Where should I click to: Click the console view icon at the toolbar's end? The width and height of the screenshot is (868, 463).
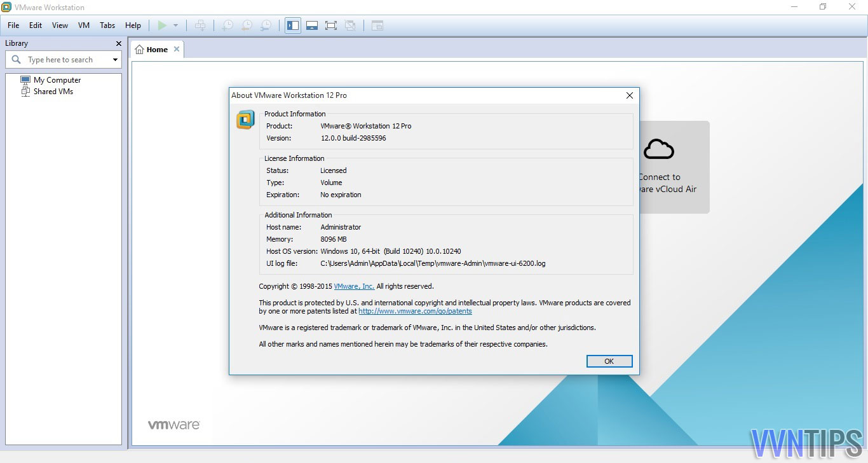click(377, 25)
